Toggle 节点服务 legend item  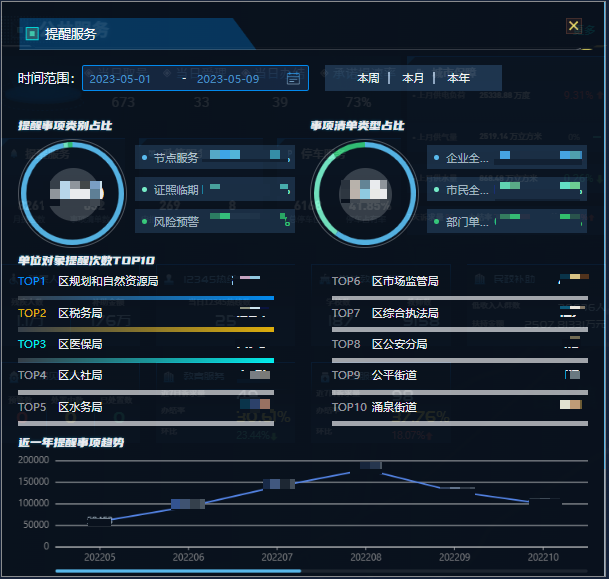click(176, 158)
